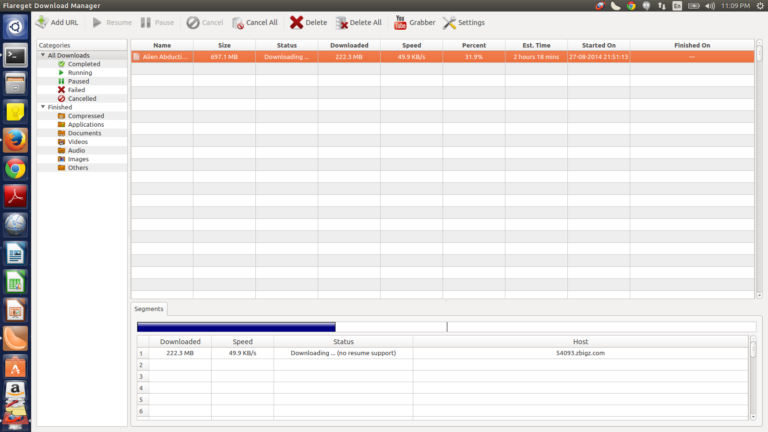Screen dimensions: 768x432
Task: Open the 11:09 PM clock menu
Action: [x=735, y=6]
